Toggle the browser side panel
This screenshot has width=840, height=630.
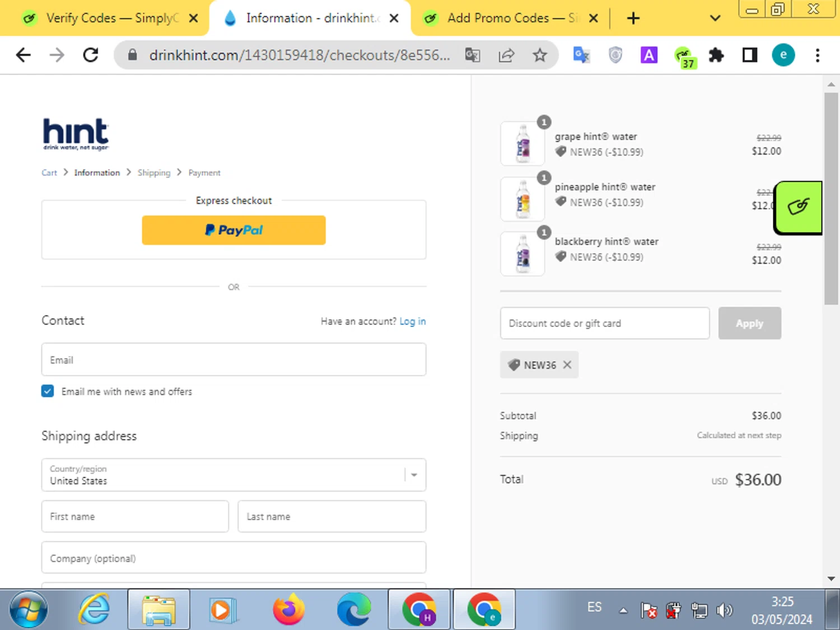coord(750,55)
